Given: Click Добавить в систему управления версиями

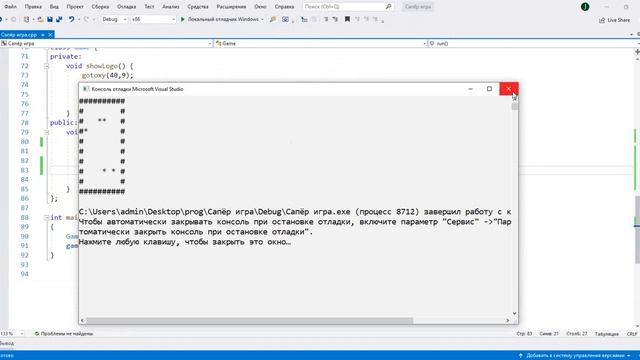Looking at the screenshot, I should (575, 356).
